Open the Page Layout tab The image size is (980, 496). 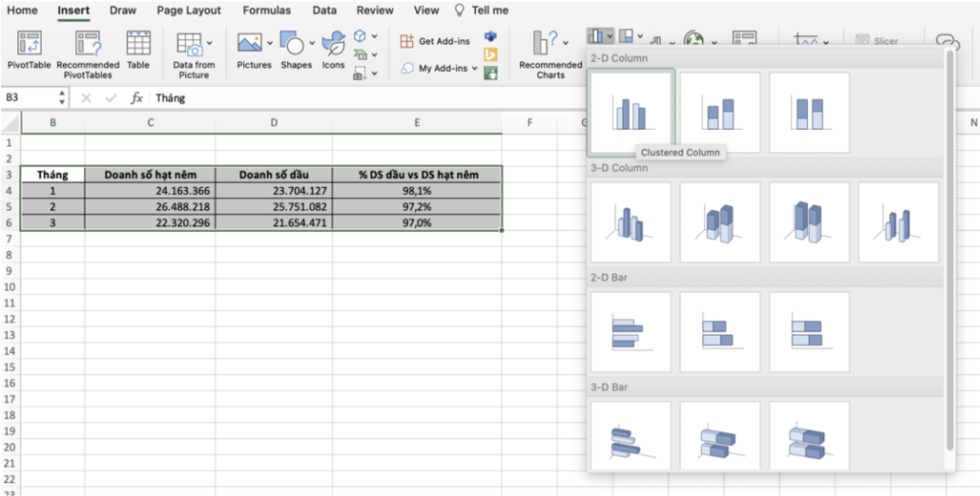tap(189, 11)
